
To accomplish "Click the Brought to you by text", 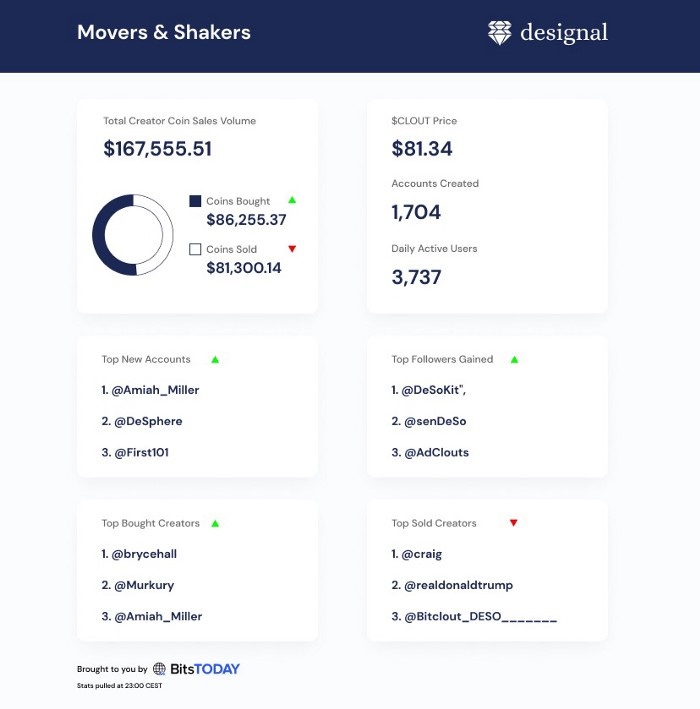I will [112, 669].
